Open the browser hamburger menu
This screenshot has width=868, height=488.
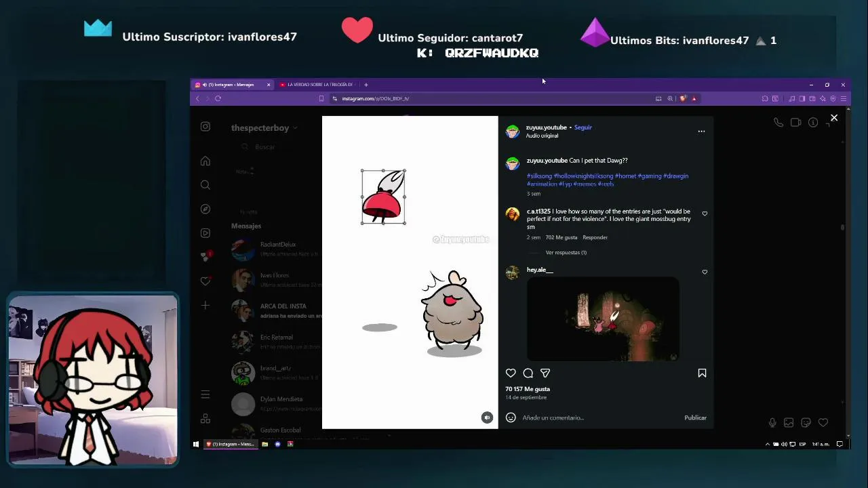tap(843, 99)
